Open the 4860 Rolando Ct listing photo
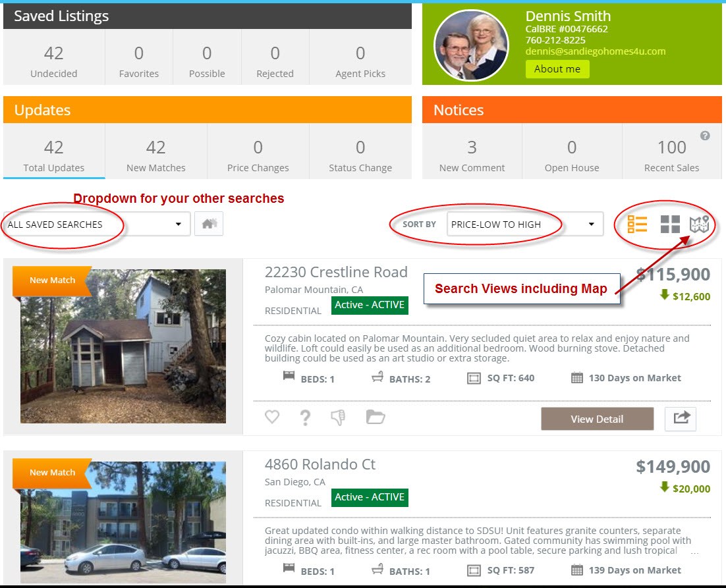Screen dimensions: 726x588 [x=123, y=522]
